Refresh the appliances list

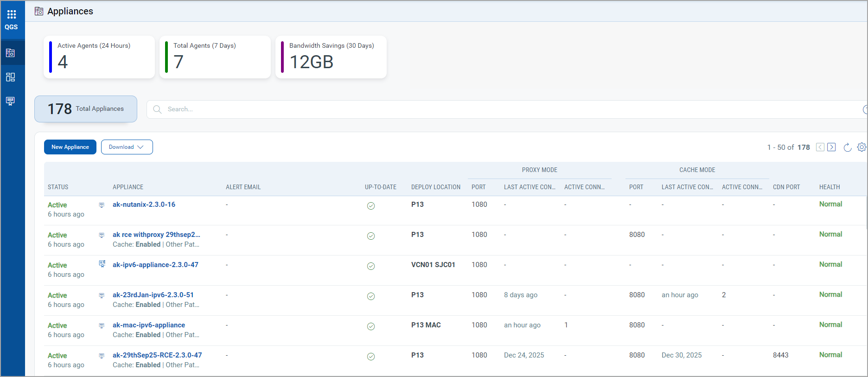[x=847, y=147]
